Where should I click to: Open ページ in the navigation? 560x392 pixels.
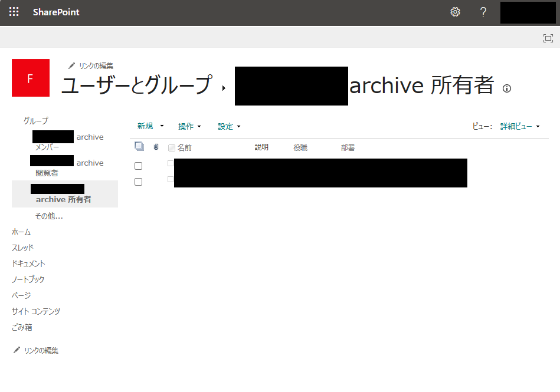point(21,295)
